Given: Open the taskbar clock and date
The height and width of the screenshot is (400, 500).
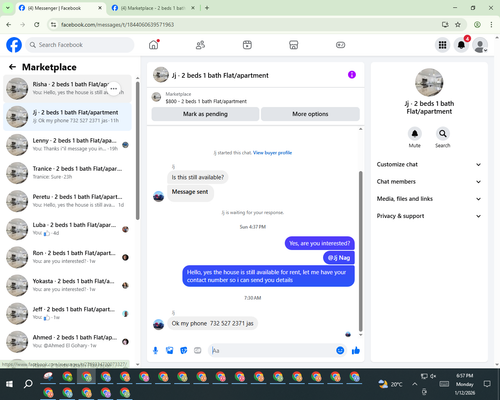Looking at the screenshot, I should [465, 384].
